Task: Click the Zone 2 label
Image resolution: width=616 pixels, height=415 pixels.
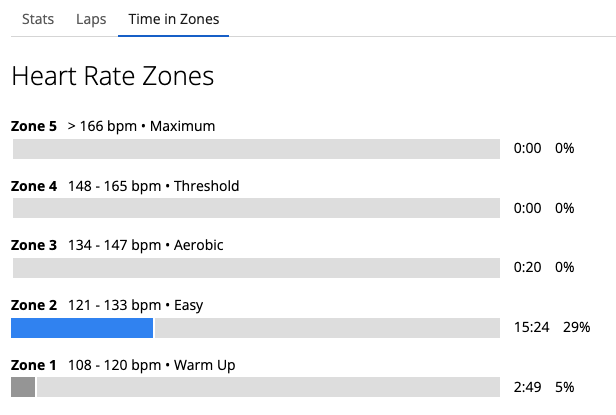Action: [x=34, y=305]
